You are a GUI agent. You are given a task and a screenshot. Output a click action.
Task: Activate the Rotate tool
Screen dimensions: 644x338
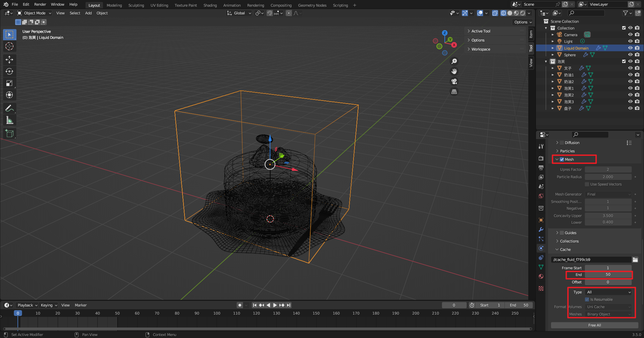pyautogui.click(x=9, y=71)
